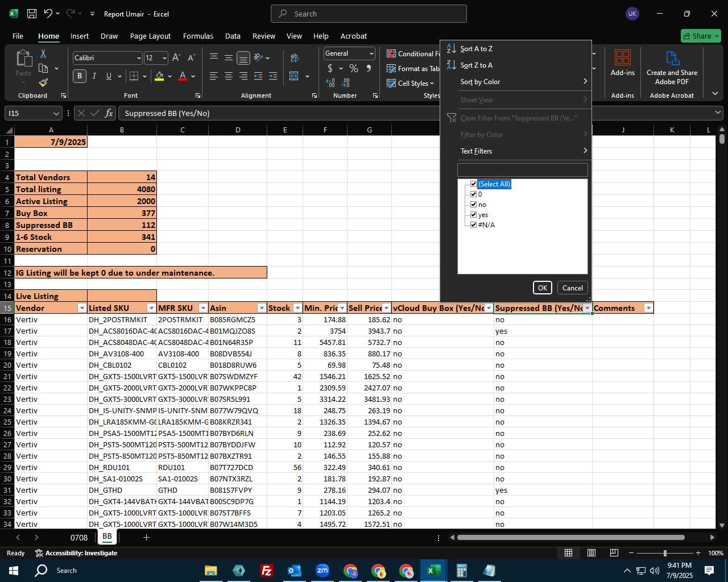Click Insert Function fx icon
This screenshot has width=728, height=582.
tap(109, 113)
